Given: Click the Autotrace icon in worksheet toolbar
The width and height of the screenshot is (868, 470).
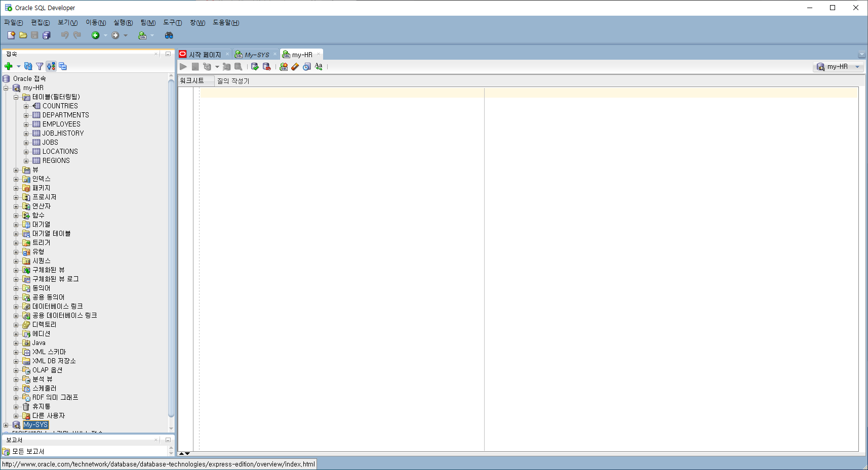Looking at the screenshot, I should click(x=226, y=67).
